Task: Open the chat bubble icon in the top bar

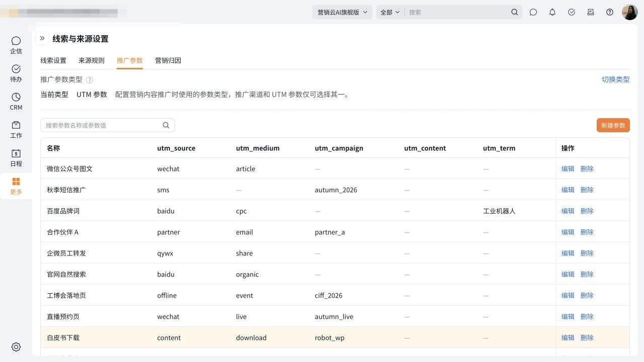Action: [x=533, y=12]
